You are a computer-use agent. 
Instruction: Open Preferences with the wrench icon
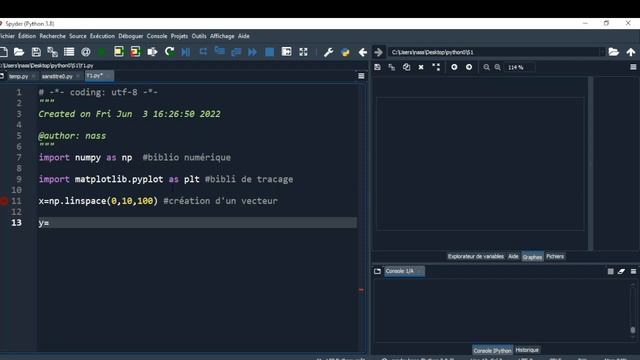[329, 52]
